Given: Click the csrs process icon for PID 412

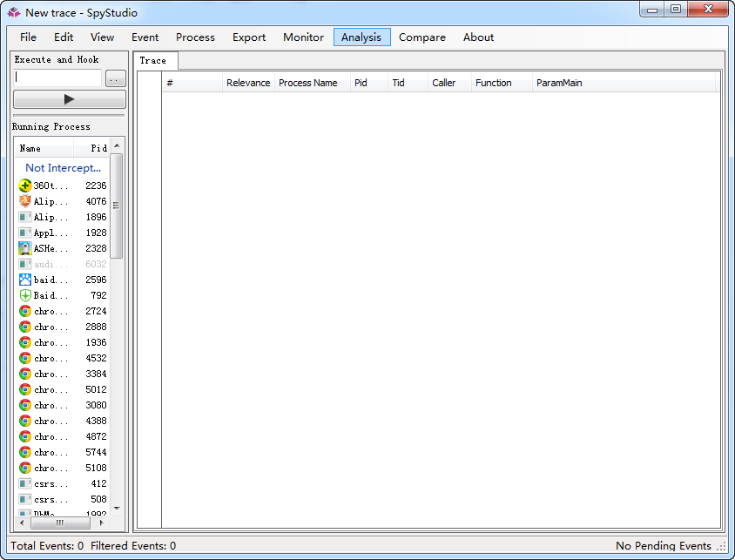Looking at the screenshot, I should [25, 483].
